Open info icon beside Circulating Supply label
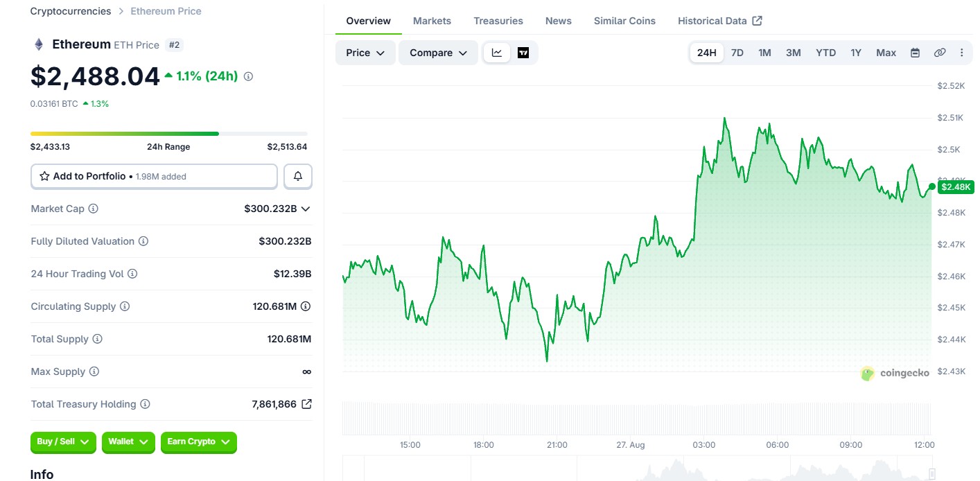Screen dimensions: 980x481 125,306
